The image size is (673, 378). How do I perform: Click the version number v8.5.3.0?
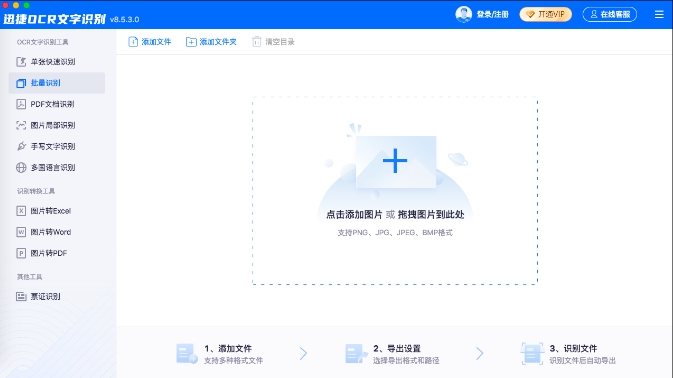pyautogui.click(x=124, y=20)
